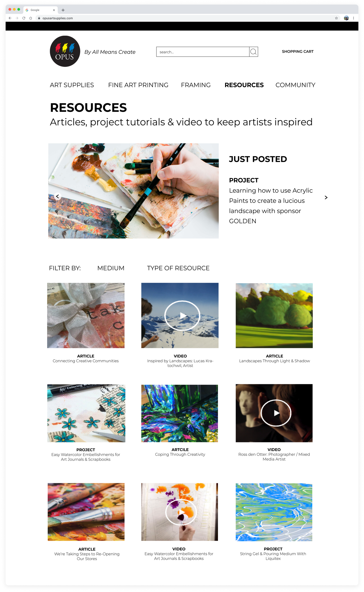Expand the Medium filter
Viewport: 364px width, 592px height.
(111, 268)
